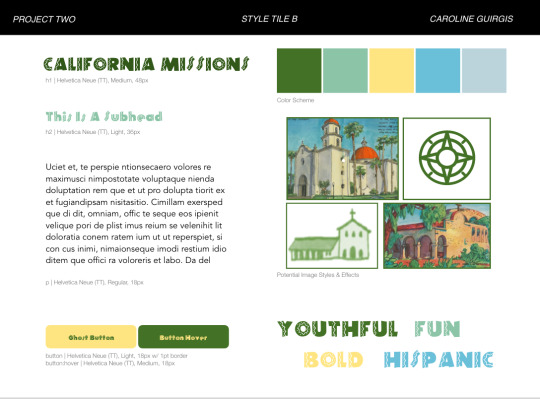The image size is (540, 399).
Task: Click the green mission church illustration
Action: click(332, 236)
